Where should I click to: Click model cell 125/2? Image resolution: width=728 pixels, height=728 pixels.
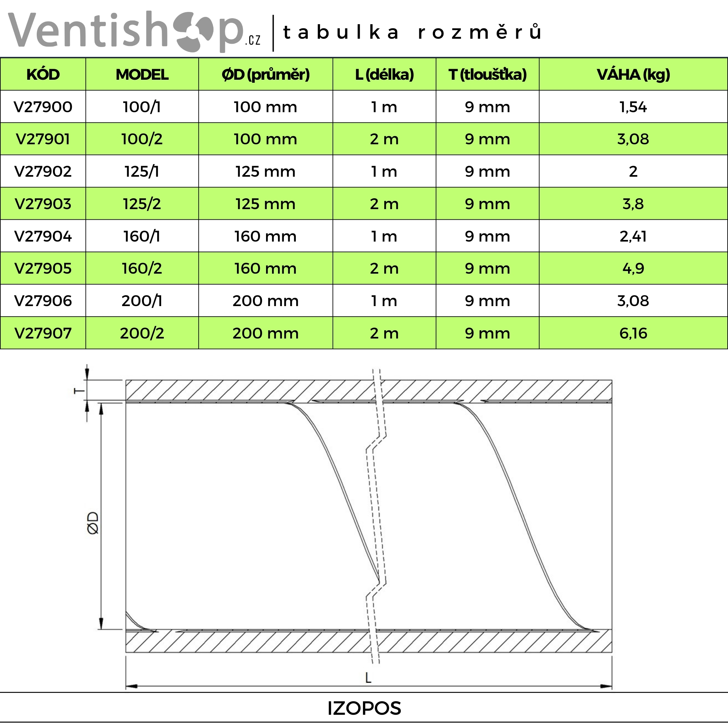point(142,204)
